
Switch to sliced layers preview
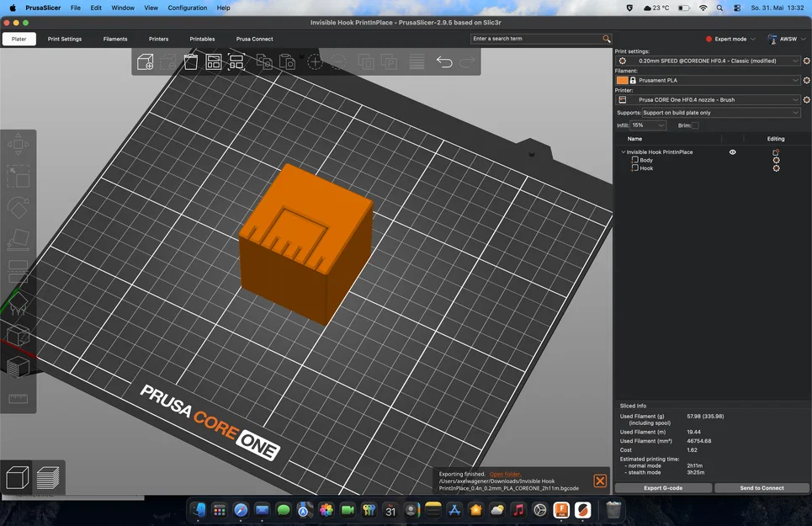click(48, 477)
